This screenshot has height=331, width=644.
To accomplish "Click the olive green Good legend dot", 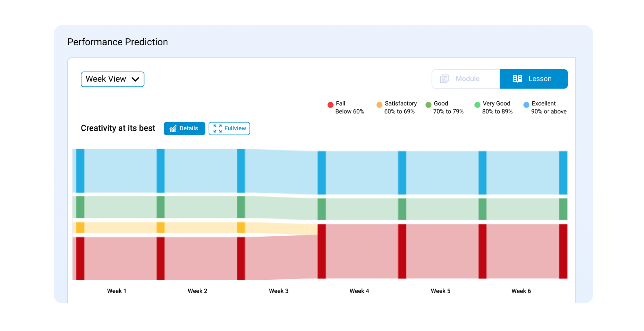I will point(428,105).
